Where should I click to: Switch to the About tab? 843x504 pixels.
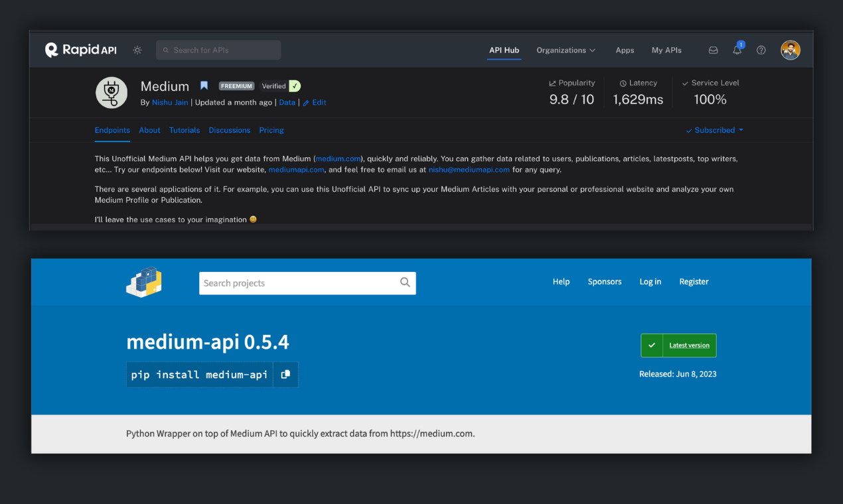click(149, 131)
